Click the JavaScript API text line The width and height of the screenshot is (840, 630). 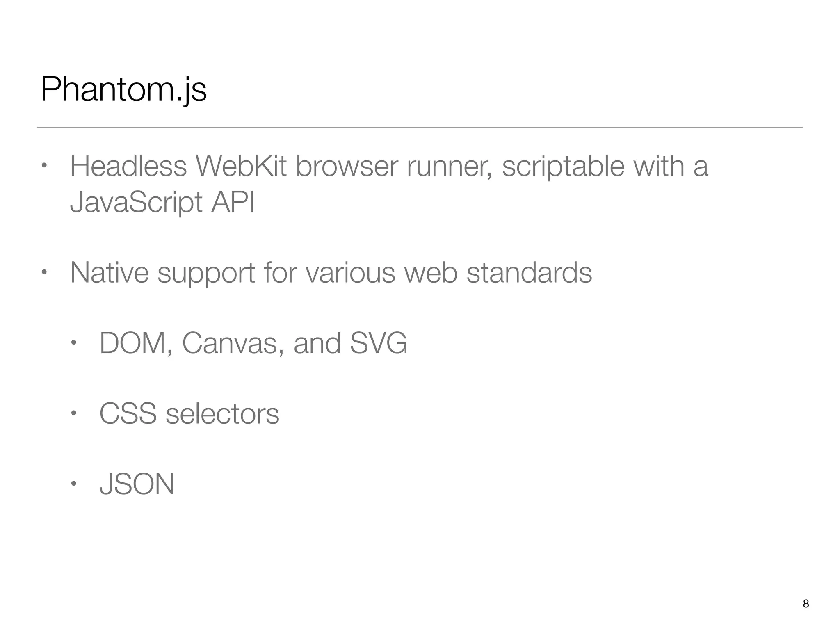(x=162, y=202)
